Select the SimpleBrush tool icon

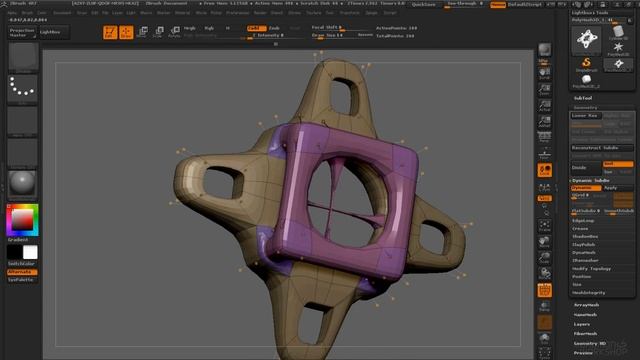(x=586, y=64)
